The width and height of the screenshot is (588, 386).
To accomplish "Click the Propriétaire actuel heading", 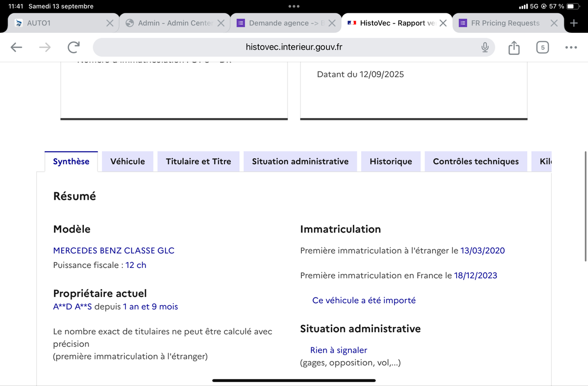I will click(100, 293).
